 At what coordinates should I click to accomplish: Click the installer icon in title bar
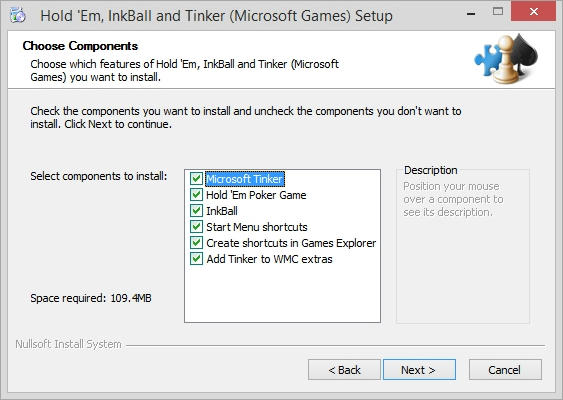tap(18, 15)
